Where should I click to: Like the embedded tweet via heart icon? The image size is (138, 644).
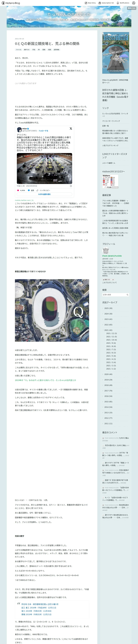pos(18,190)
